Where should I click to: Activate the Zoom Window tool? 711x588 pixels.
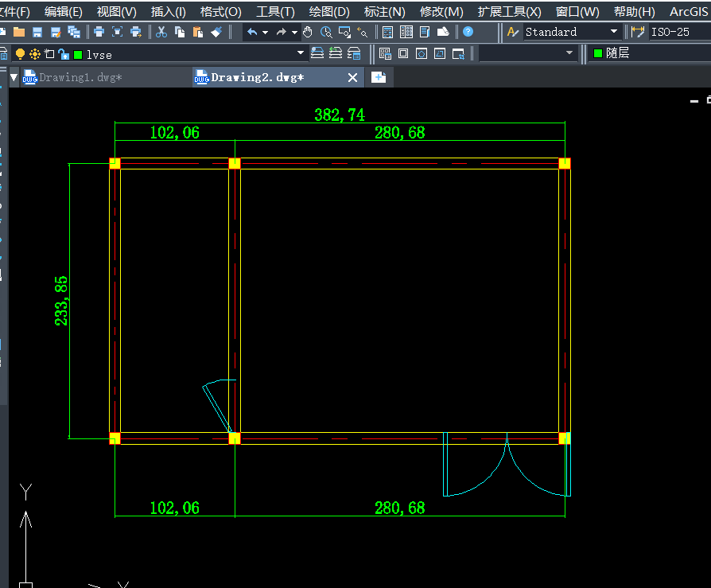[x=344, y=32]
